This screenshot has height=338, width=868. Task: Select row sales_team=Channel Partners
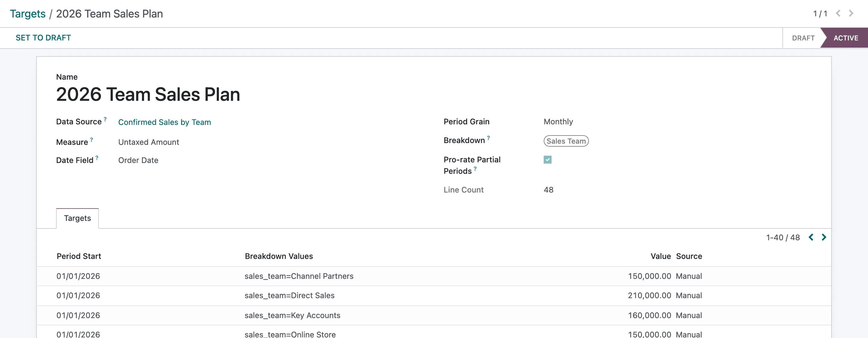[434, 276]
